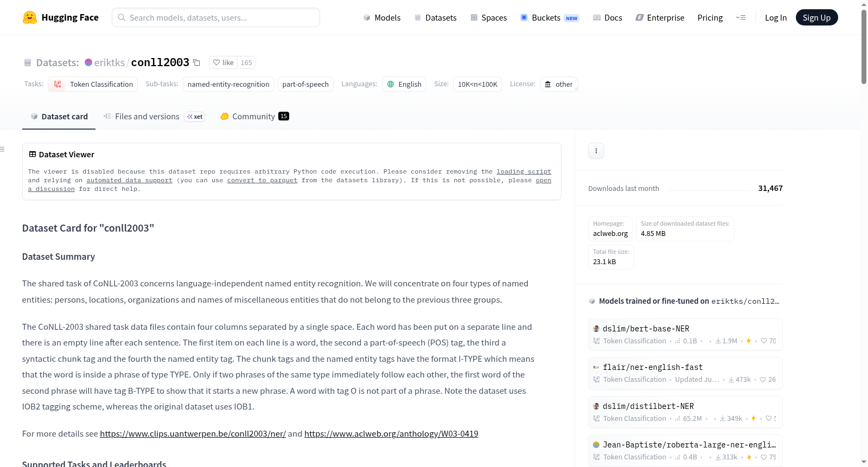Click the Datasets: breadcrumb link
Viewport: 868px width, 467px height.
[58, 62]
